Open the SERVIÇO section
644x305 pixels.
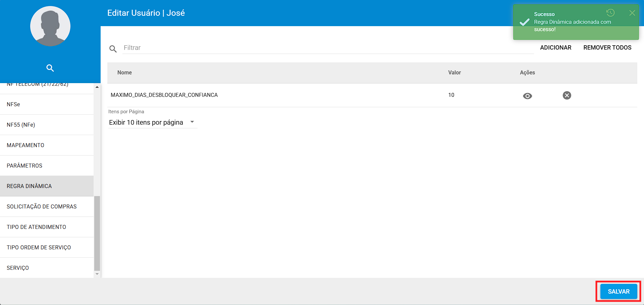pyautogui.click(x=47, y=268)
